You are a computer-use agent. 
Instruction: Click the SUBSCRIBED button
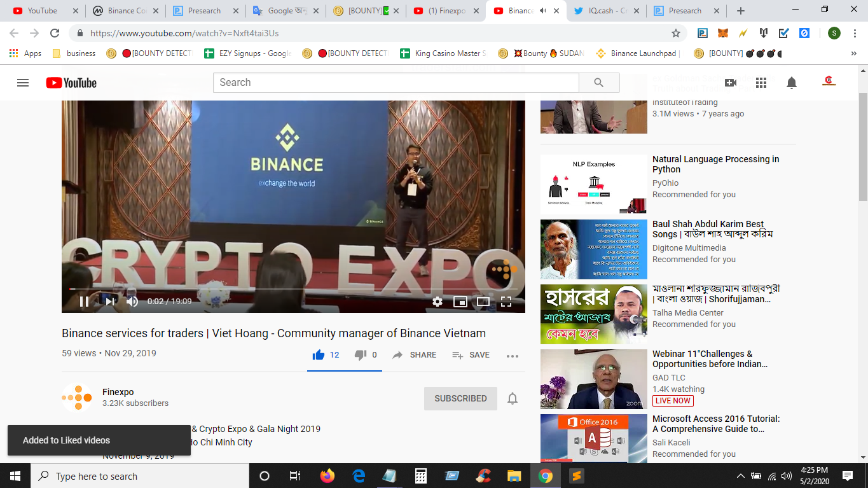click(x=460, y=398)
